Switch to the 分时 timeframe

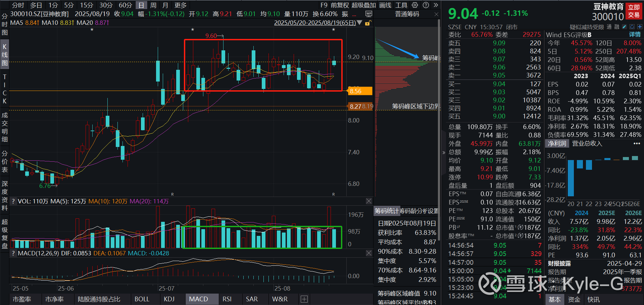pyautogui.click(x=18, y=5)
